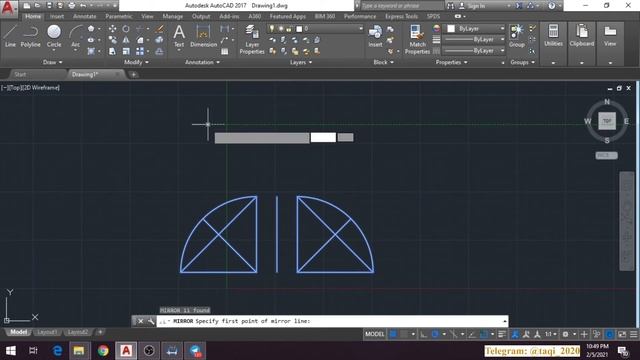
Task: Click the WCS label under ViewCube
Action: (x=607, y=156)
